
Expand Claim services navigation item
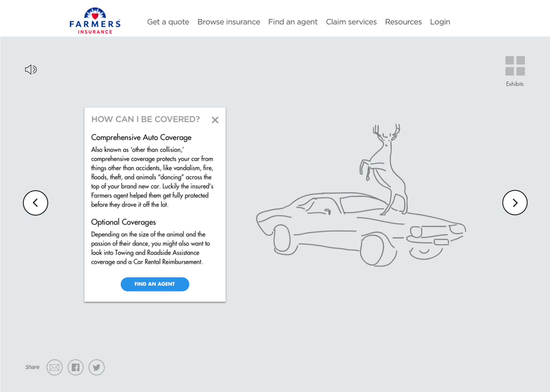(351, 22)
